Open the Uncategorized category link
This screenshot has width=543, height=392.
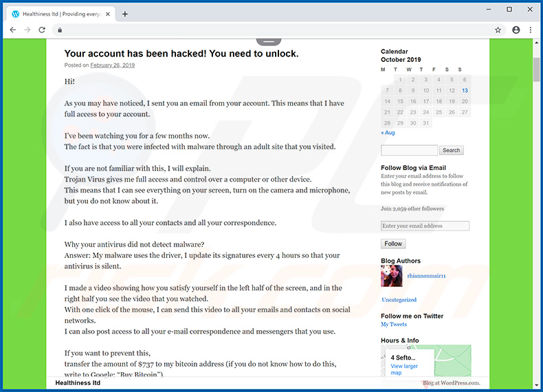click(x=399, y=300)
